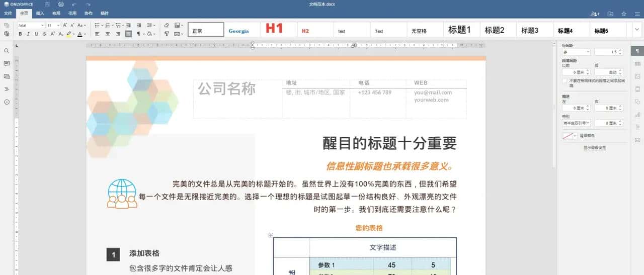Screen dimensions: 644x275
Task: Apply superscript formatting
Action: pos(52,34)
